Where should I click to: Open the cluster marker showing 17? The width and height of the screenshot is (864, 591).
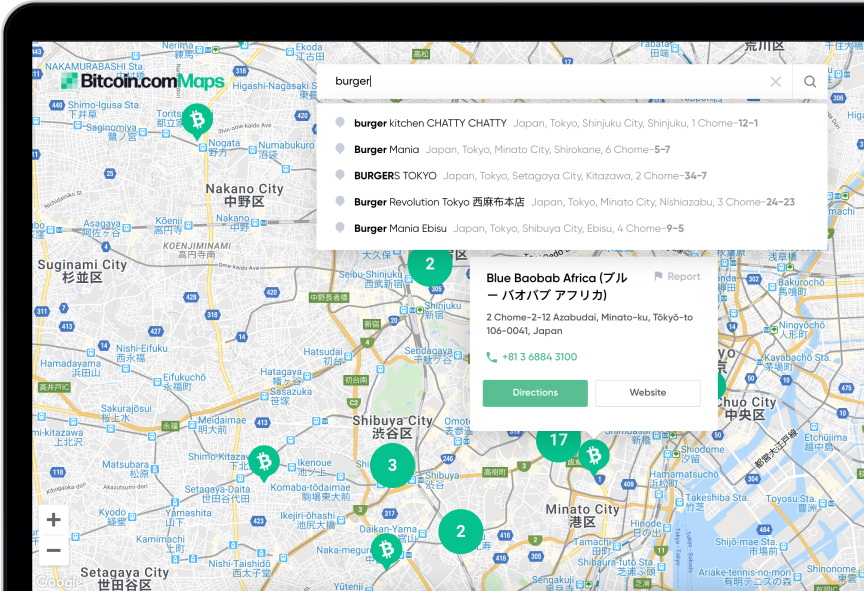558,440
